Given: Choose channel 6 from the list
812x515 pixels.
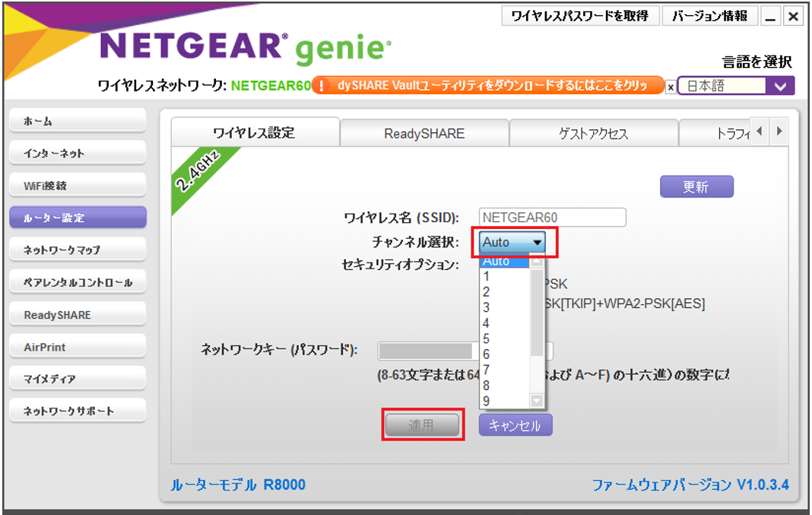Looking at the screenshot, I should [504, 354].
